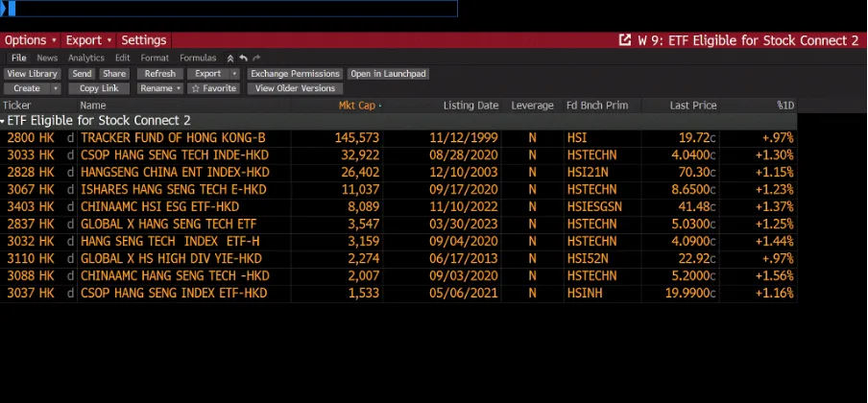Click the Listing Date column header
This screenshot has height=403, width=868.
click(x=471, y=106)
